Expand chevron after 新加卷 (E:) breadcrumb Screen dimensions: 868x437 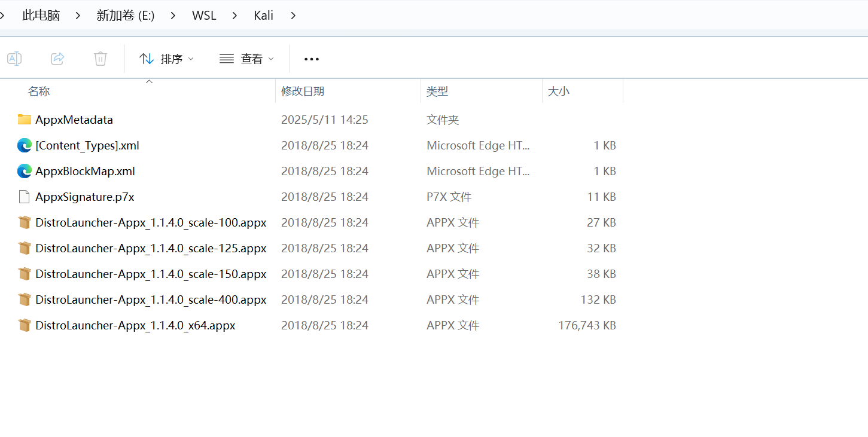173,16
